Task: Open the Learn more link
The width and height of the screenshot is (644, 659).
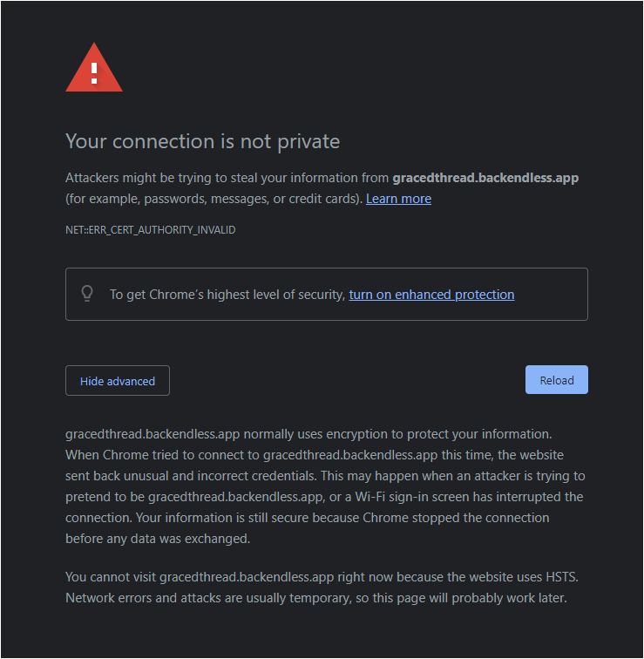Action: [x=398, y=199]
